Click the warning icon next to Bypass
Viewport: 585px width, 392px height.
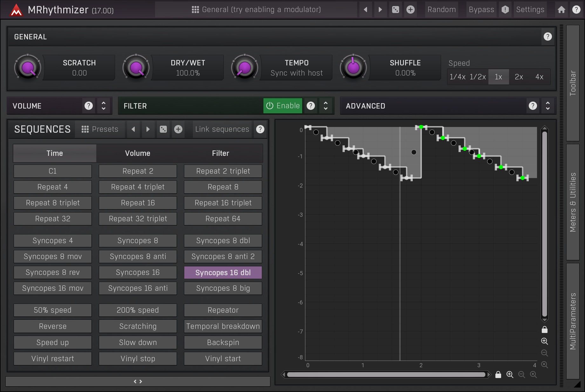[505, 10]
